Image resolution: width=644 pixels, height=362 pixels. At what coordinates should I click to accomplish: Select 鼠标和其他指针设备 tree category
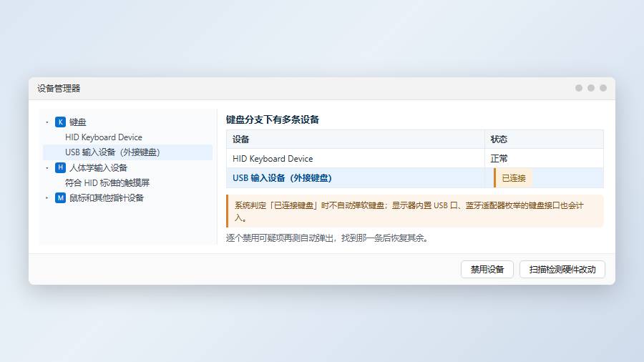click(107, 198)
